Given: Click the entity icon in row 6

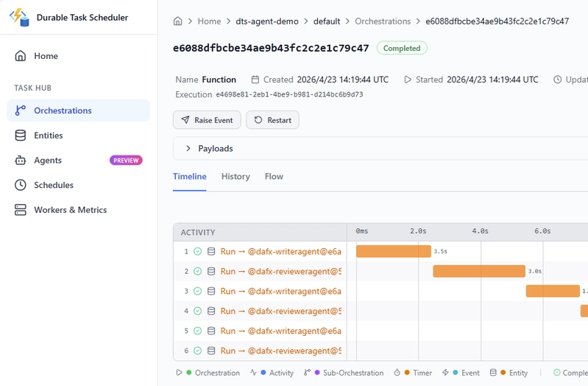Looking at the screenshot, I should 211,351.
